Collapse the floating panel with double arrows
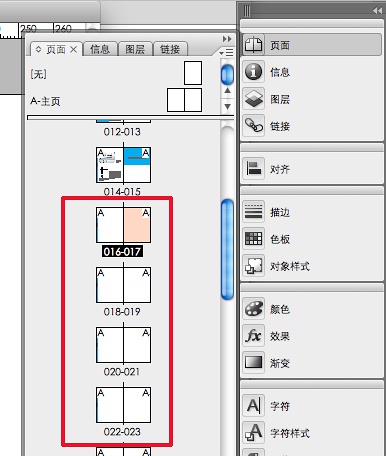 (227, 39)
